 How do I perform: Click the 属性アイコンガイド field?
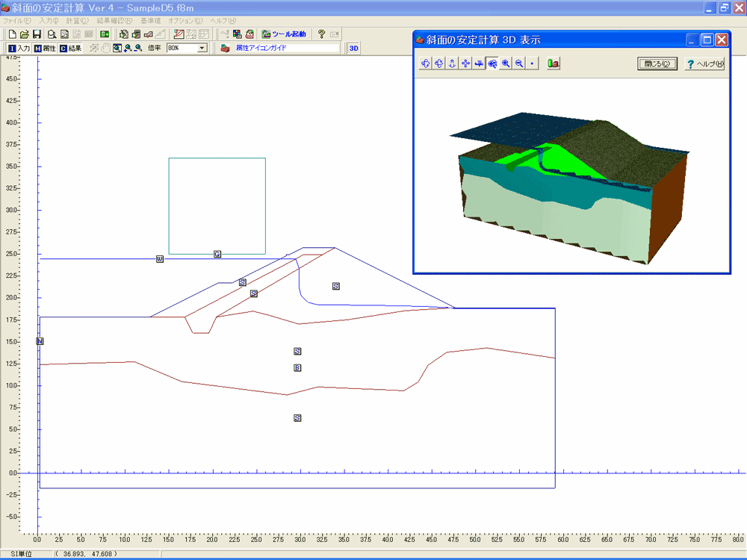[284, 49]
